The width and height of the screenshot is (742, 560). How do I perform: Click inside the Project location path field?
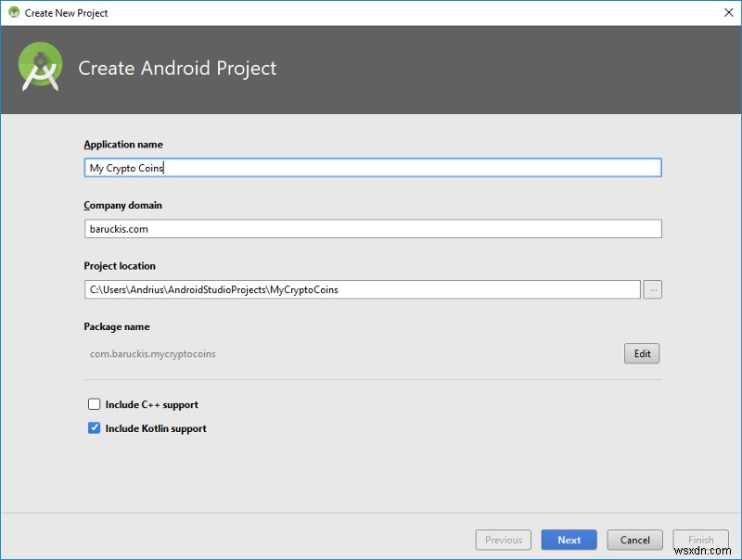362,289
